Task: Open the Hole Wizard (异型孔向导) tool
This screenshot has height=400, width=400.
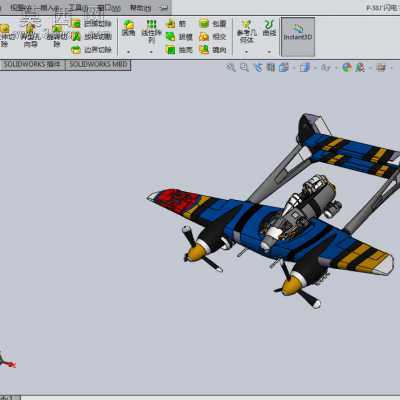Action: [30, 35]
